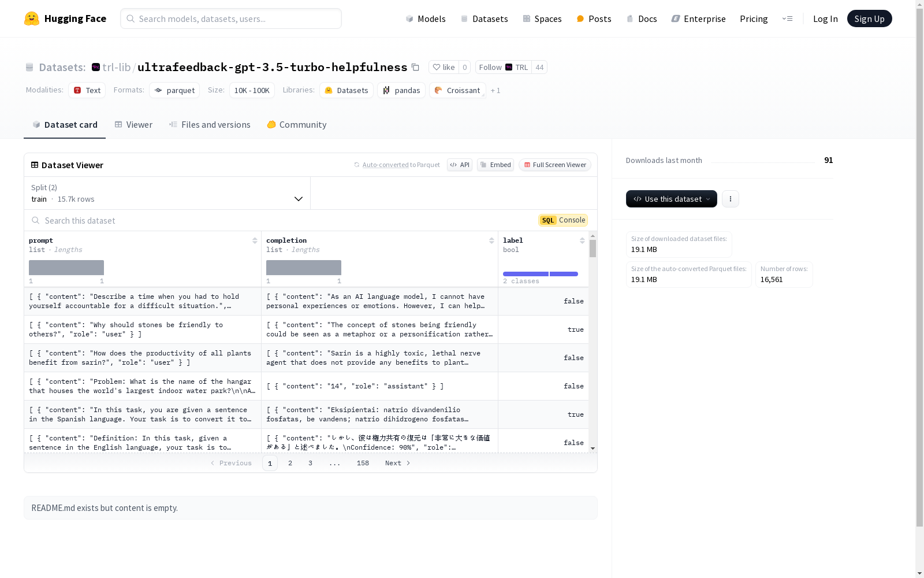Expand Use this dataset dropdown
The height and width of the screenshot is (578, 924).
(x=672, y=199)
